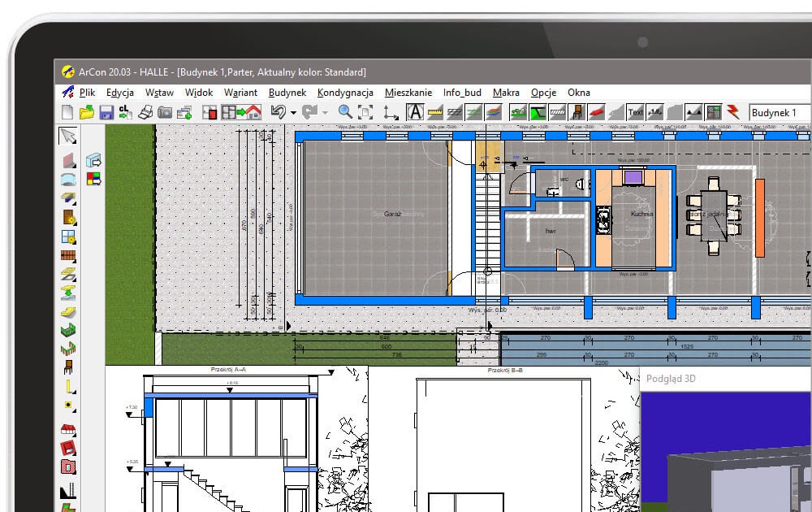Click the colored squares material icon
The image size is (812, 512).
93,180
